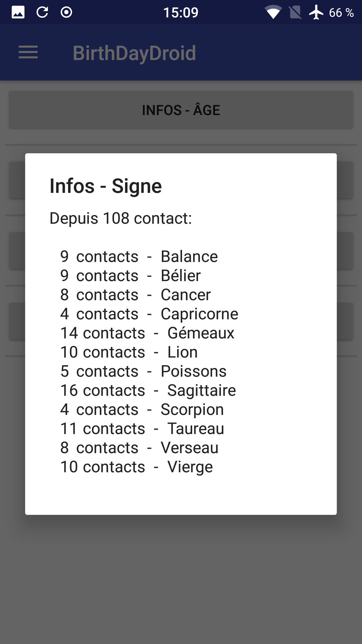
Task: Tap the Infos - Signe dialog title
Action: pyautogui.click(x=106, y=186)
